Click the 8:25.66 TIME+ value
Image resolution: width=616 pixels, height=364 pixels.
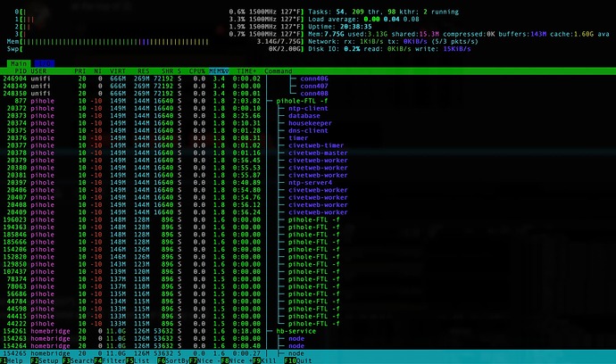[x=246, y=116]
